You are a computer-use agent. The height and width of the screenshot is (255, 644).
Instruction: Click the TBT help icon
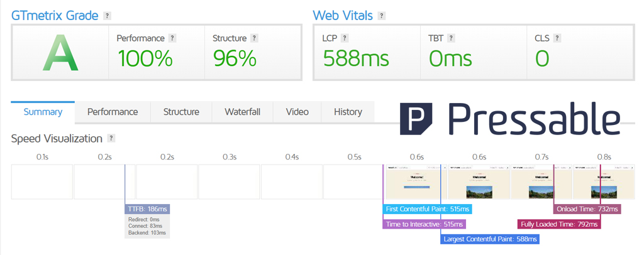point(451,38)
